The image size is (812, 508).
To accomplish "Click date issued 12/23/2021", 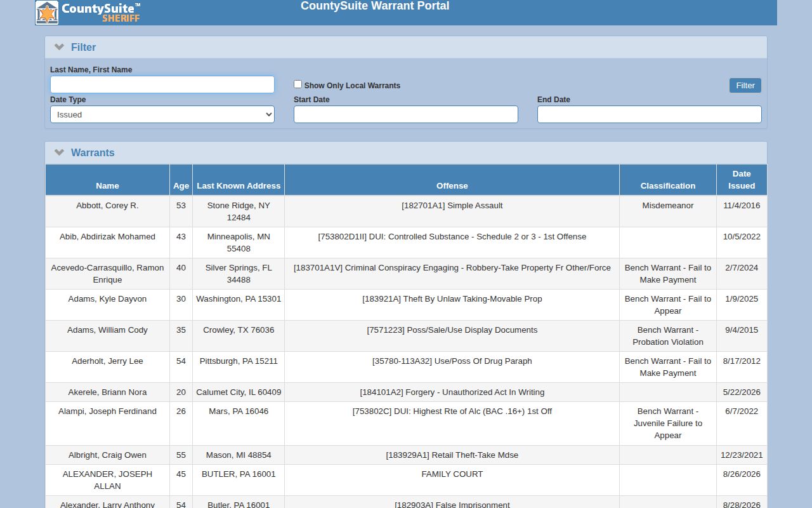I will [742, 455].
